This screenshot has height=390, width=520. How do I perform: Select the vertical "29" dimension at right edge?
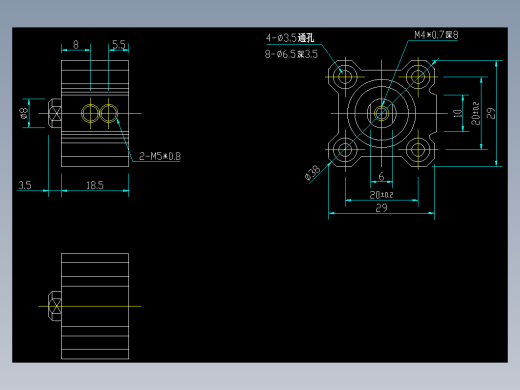[490, 113]
